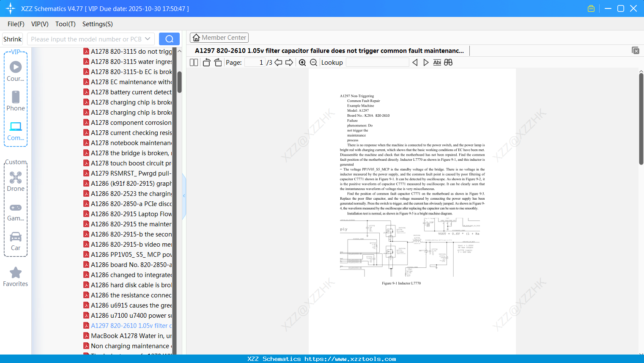This screenshot has height=363, width=644.
Task: Zoom out of the document
Action: 314,62
